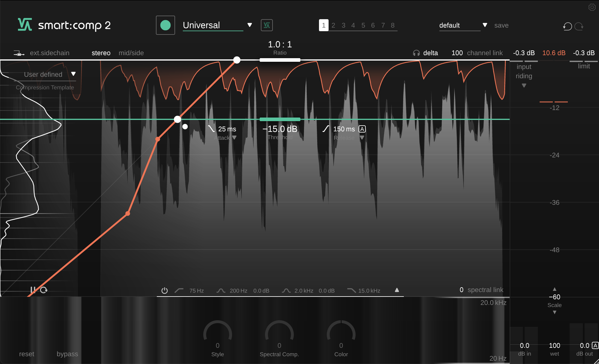Screen dimensions: 599x364
Task: Click the bypass button
Action: pos(67,354)
